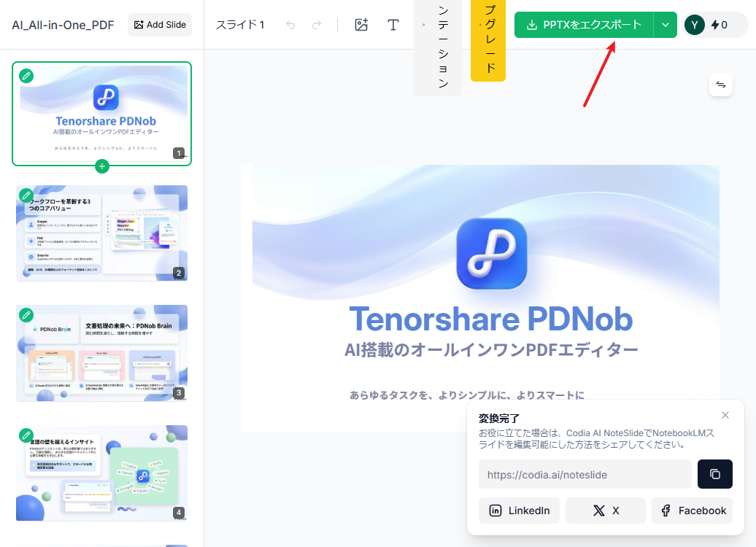Undo the last edit
756x547 pixels.
point(290,25)
